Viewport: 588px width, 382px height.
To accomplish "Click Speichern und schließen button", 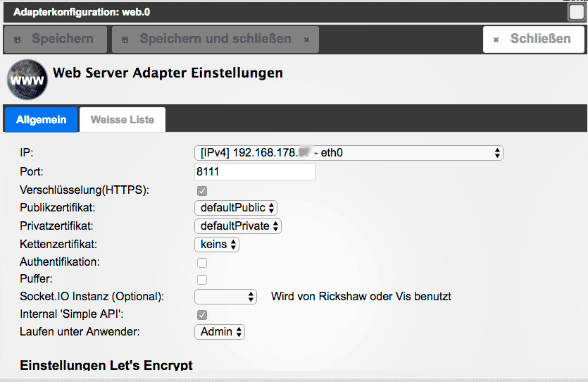I will (215, 39).
